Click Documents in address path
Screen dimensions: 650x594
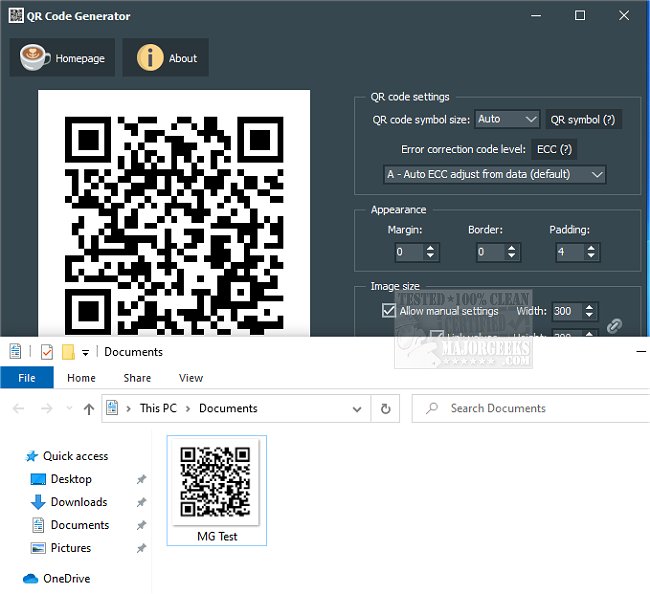click(228, 408)
